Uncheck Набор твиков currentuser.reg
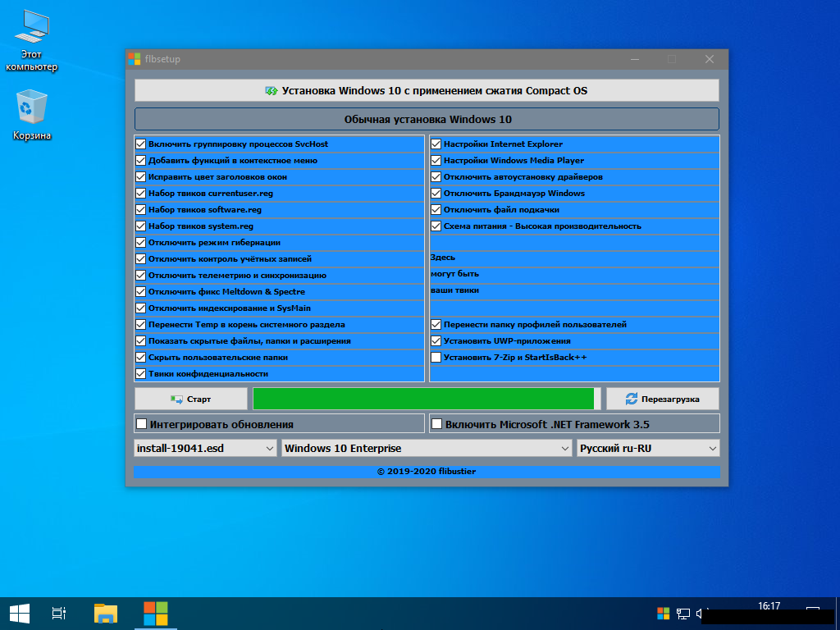The height and width of the screenshot is (630, 840). [141, 194]
